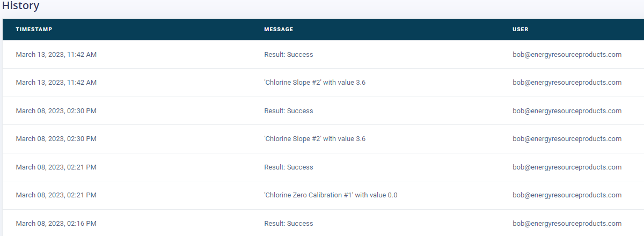The width and height of the screenshot is (644, 236).
Task: Click the March 08 02:16 PM timestamp
Action: coord(56,224)
